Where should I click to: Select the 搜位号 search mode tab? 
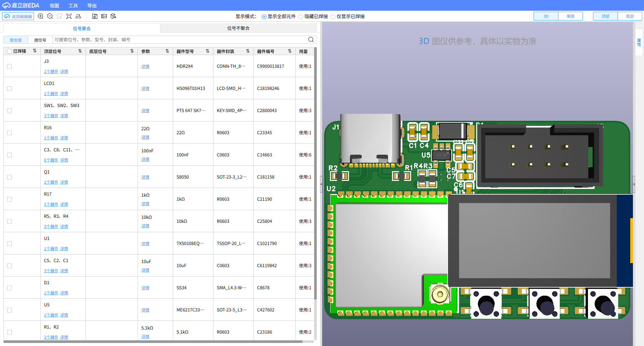(x=40, y=40)
